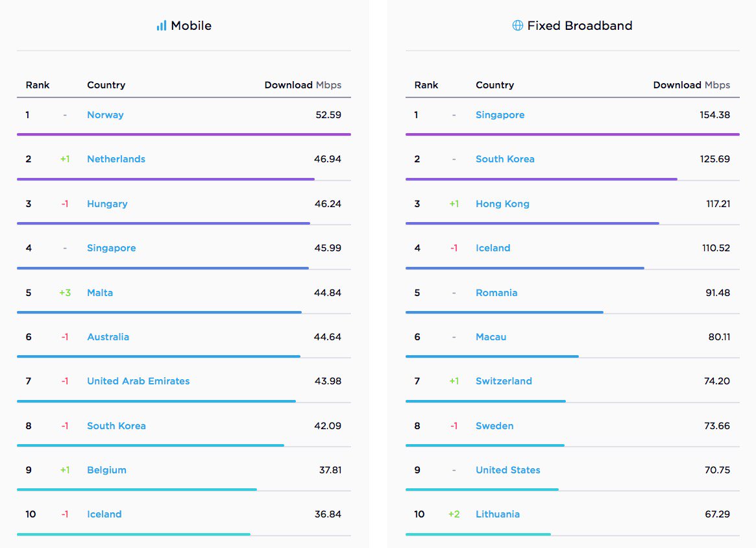Click the Fixed Broadband section heading

click(579, 26)
